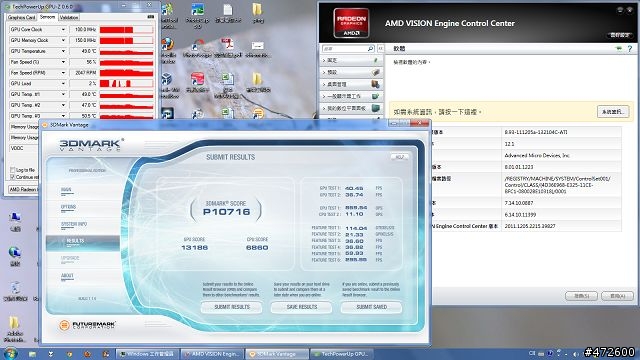Open the AMD Radeon device selector in GPU-Z
Viewport: 640px width, 360px height.
[23, 189]
